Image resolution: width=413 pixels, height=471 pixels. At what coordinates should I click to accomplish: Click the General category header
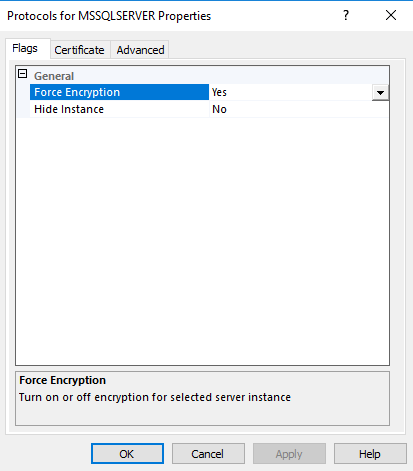click(x=54, y=76)
